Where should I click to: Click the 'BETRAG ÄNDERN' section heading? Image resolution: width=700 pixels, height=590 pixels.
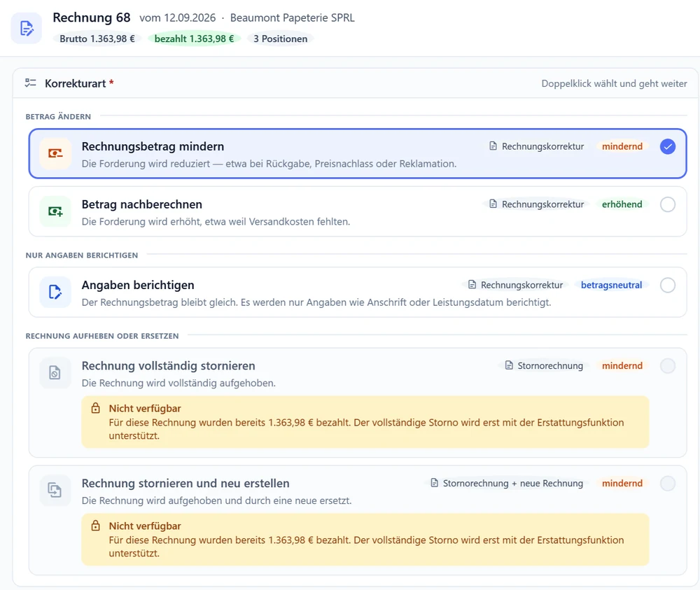58,116
